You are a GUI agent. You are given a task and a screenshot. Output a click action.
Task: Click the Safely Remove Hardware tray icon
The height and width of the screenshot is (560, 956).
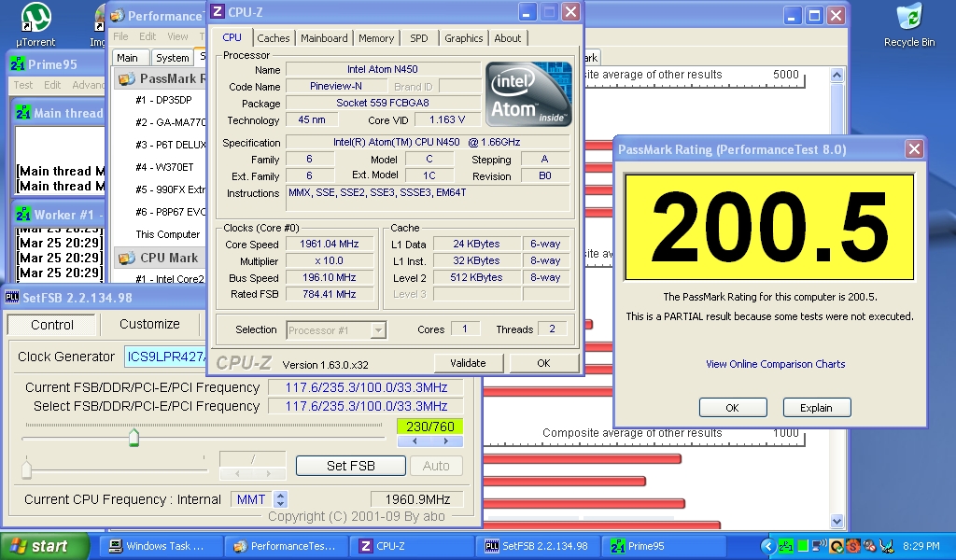click(887, 546)
